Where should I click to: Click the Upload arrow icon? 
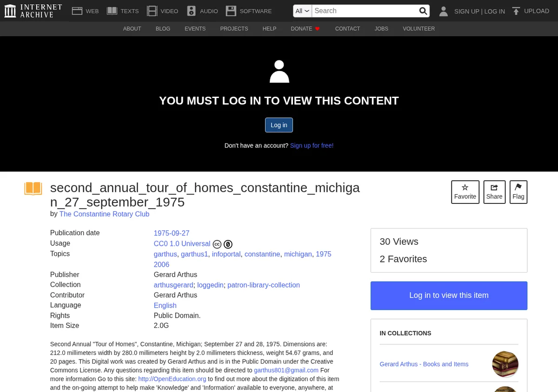click(516, 11)
